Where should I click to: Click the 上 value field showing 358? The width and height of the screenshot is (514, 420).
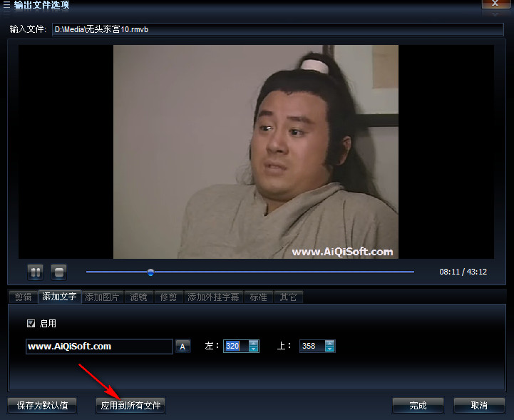point(312,346)
